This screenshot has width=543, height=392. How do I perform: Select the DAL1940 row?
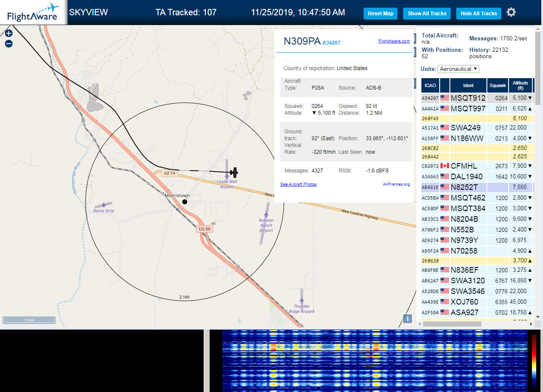tap(477, 176)
